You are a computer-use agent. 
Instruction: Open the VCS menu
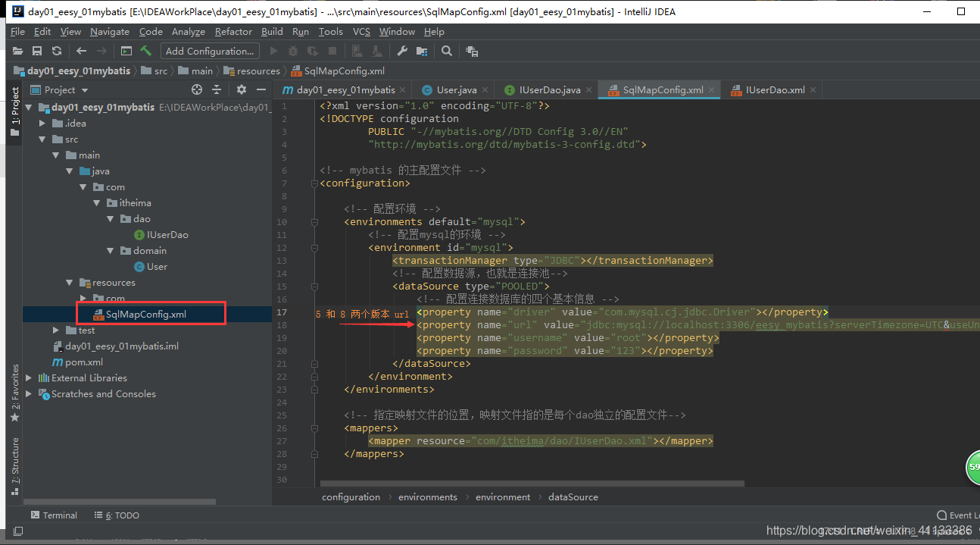click(361, 32)
